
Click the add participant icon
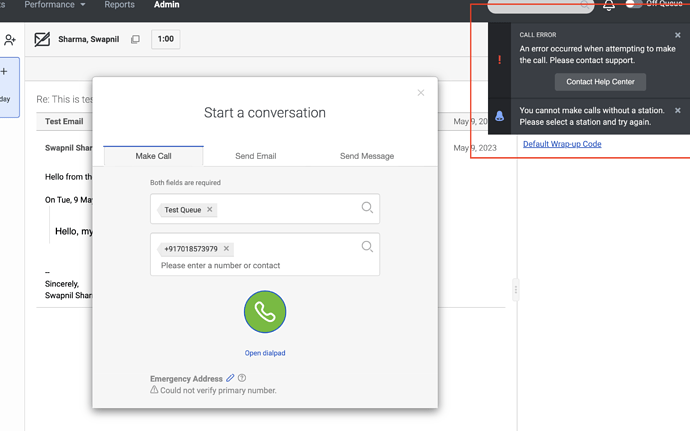pyautogui.click(x=10, y=40)
